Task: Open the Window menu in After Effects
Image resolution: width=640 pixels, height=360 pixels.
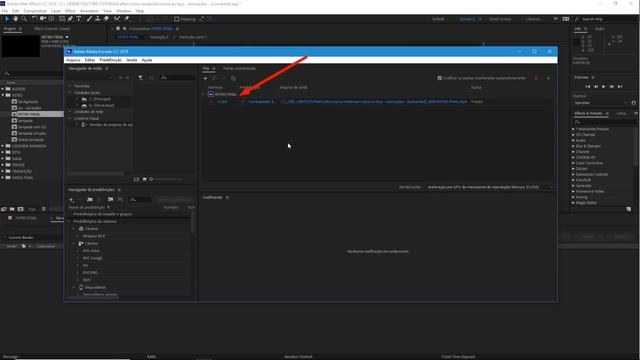Action: click(x=124, y=11)
